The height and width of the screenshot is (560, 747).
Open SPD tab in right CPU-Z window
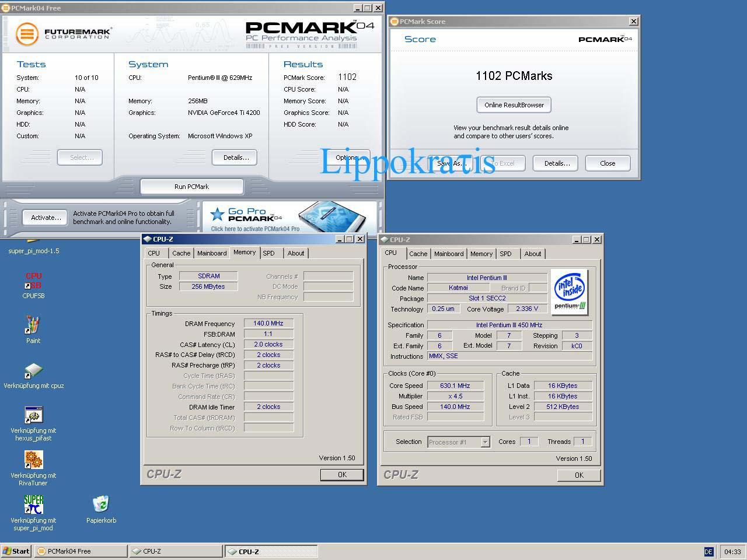pyautogui.click(x=505, y=254)
